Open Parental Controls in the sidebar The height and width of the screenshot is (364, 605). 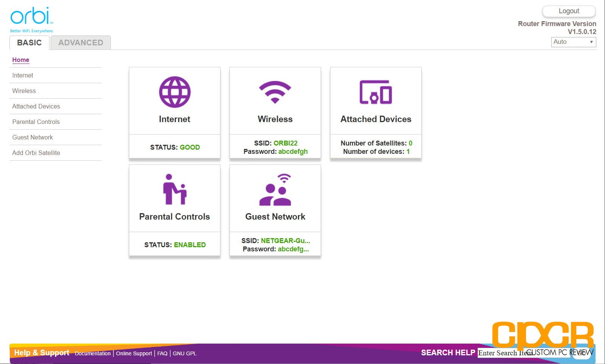coord(36,122)
